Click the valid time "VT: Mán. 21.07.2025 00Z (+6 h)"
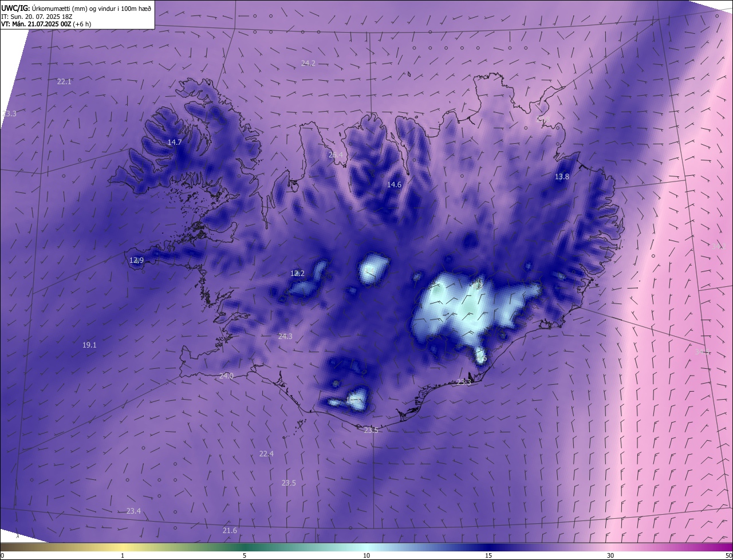 click(x=46, y=24)
